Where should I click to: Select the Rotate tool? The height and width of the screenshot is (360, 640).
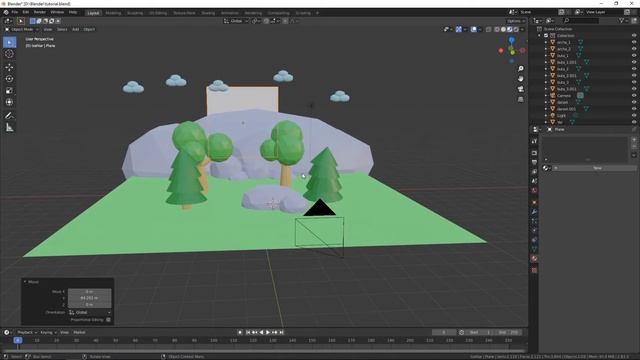[x=9, y=79]
